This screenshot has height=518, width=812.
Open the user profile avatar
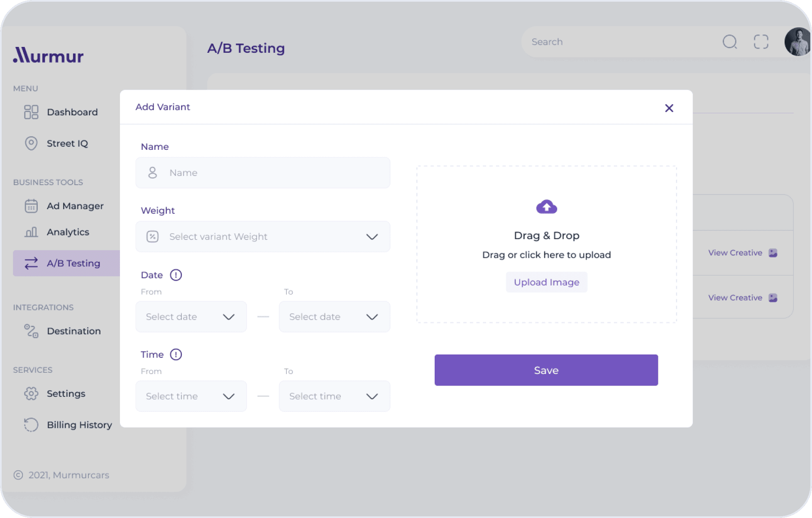[797, 42]
